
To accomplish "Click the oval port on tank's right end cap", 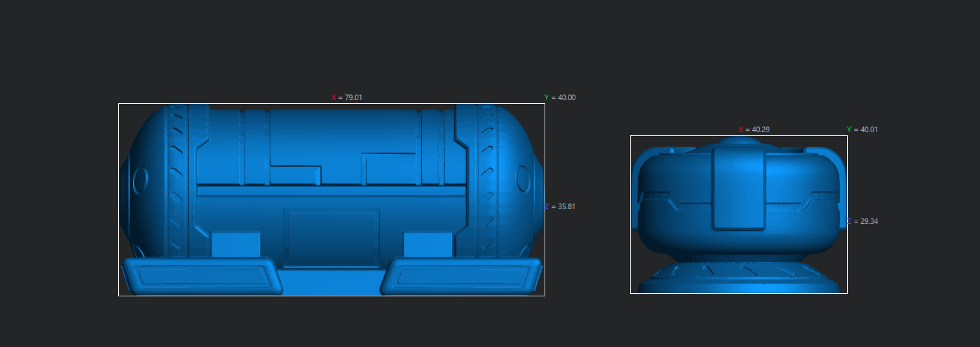I will [523, 180].
